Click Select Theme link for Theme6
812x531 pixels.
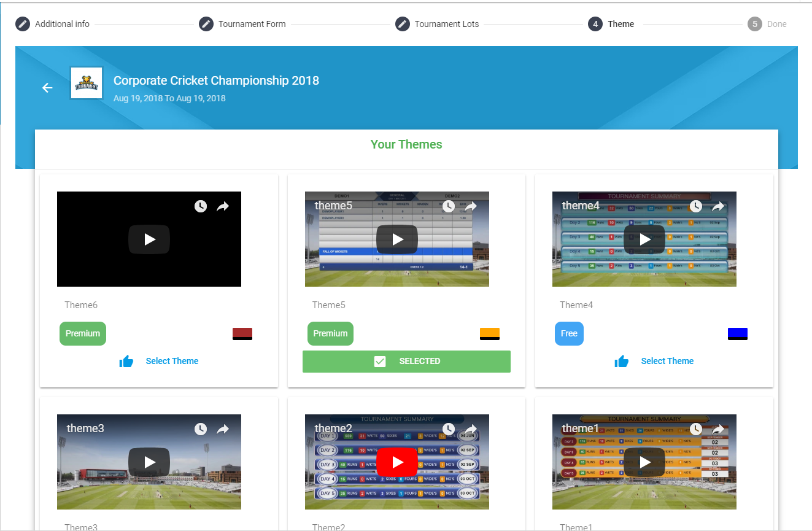(172, 361)
